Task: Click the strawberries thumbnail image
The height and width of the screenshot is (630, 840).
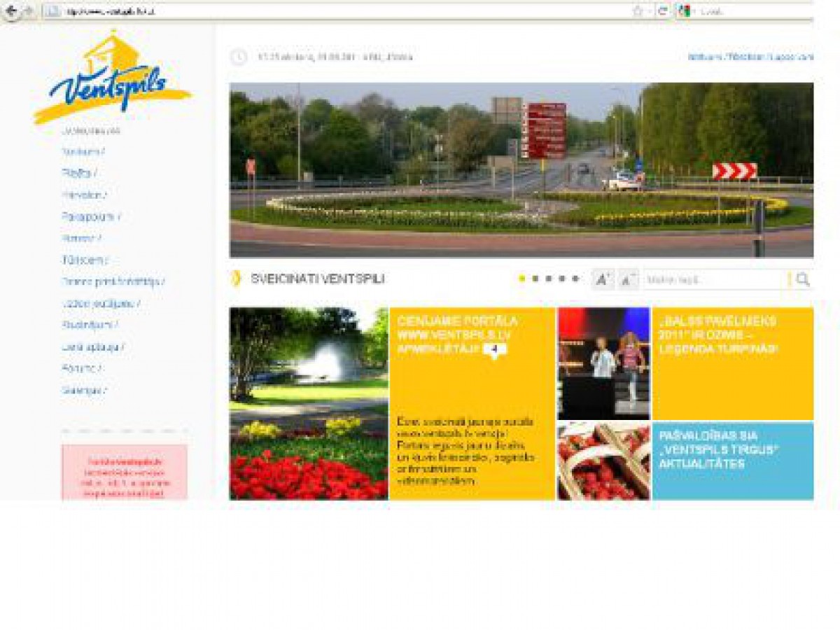Action: coord(603,461)
